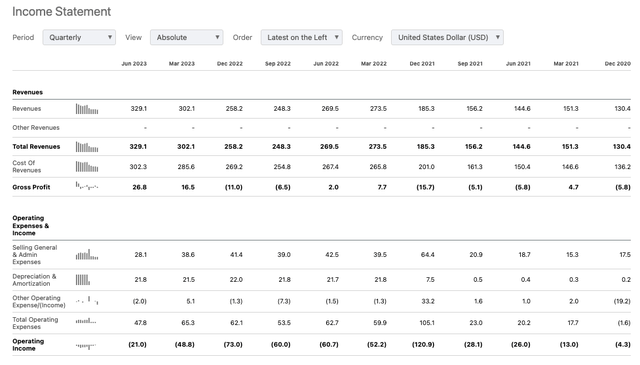Click the Total Operating Expenses sparkline

point(86,321)
